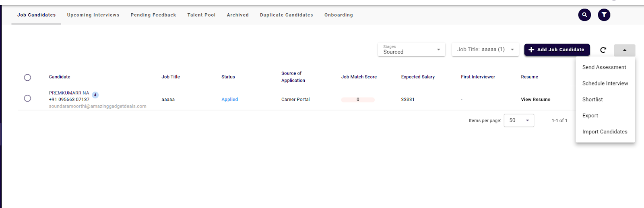Change the items per page dropdown

click(518, 121)
